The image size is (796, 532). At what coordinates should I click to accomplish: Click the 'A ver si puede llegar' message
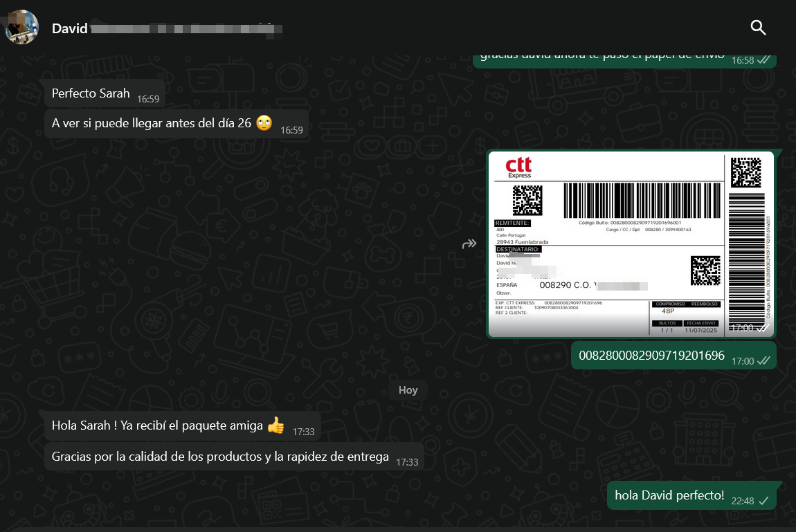(x=177, y=124)
